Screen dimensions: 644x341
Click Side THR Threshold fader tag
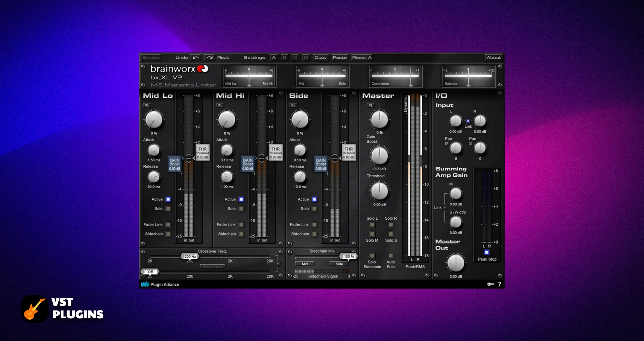click(x=349, y=153)
